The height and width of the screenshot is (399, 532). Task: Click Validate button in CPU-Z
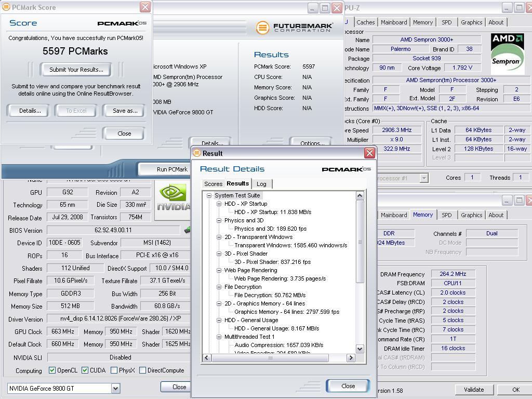474,390
